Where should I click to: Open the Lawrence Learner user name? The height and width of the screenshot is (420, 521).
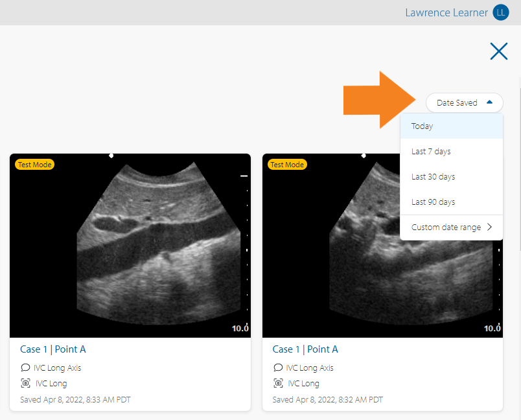(446, 12)
